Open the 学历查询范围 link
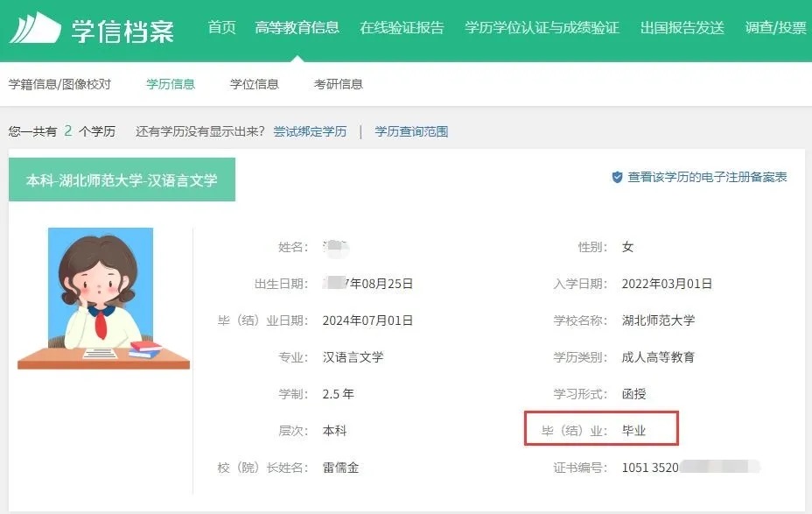The width and height of the screenshot is (812, 514). pos(411,131)
